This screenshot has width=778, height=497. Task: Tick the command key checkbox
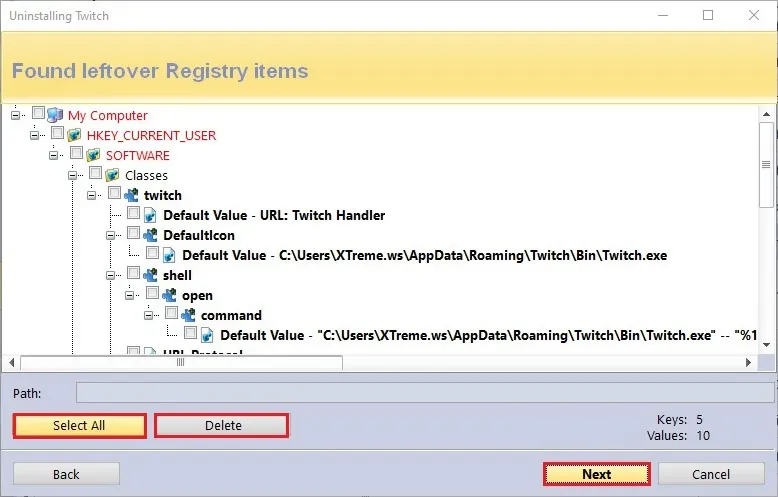pyautogui.click(x=172, y=312)
